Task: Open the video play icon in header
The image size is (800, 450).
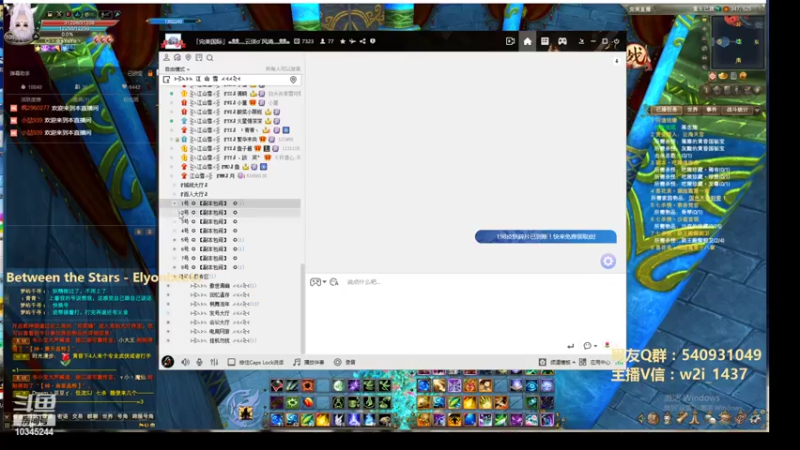Action: point(510,41)
